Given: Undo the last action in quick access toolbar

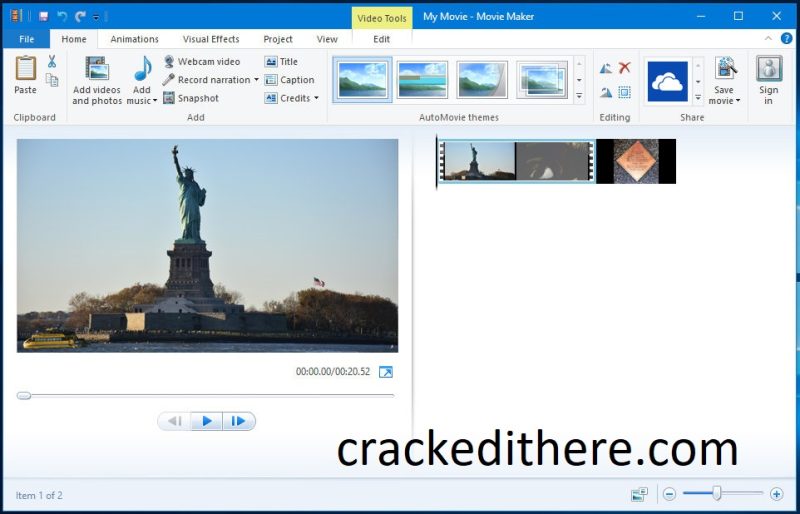Looking at the screenshot, I should pyautogui.click(x=62, y=16).
